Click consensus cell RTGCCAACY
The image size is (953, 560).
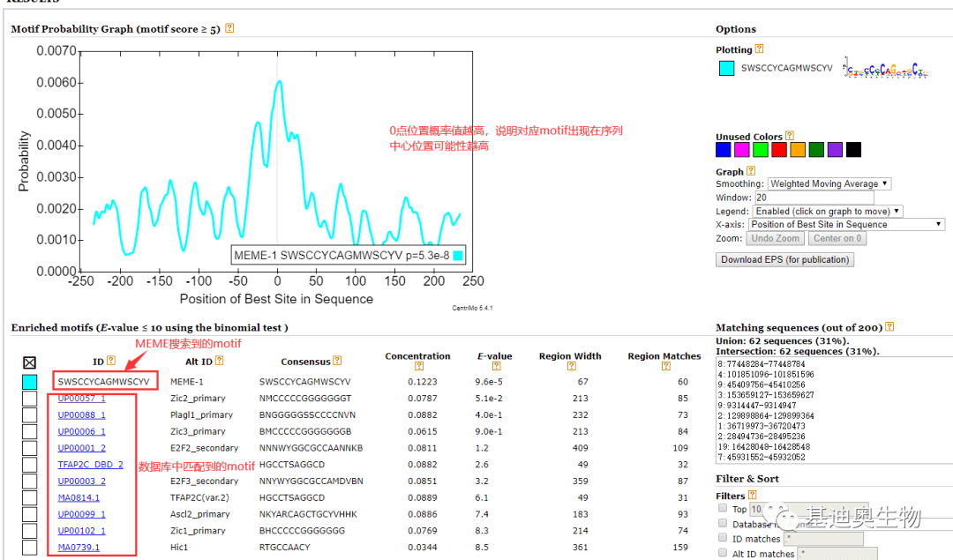click(x=284, y=548)
